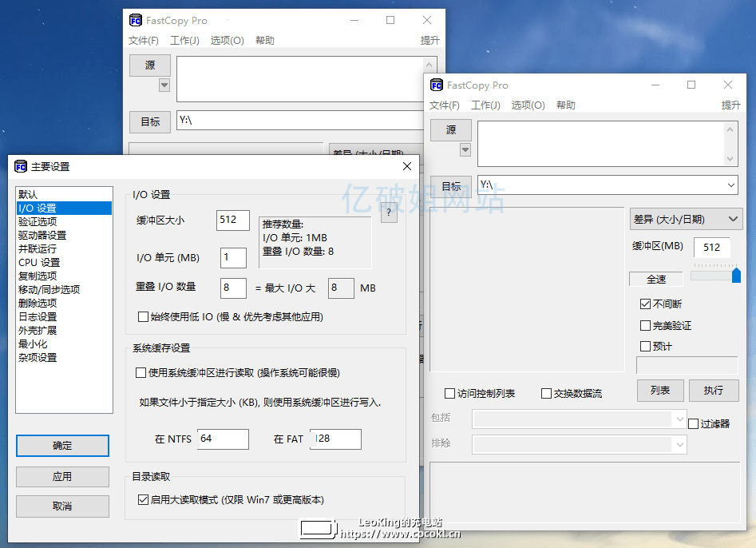Close the 主要设置 dialog
This screenshot has width=756, height=548.
point(407,166)
